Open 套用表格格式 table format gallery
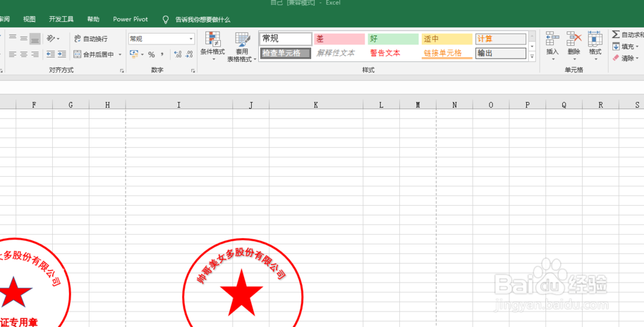 tap(242, 47)
